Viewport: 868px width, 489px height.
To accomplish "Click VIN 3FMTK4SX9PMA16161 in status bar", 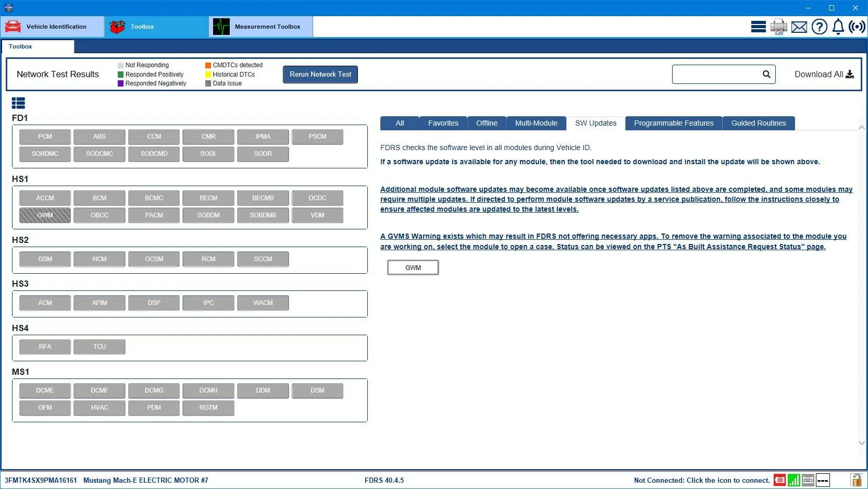I will point(41,480).
